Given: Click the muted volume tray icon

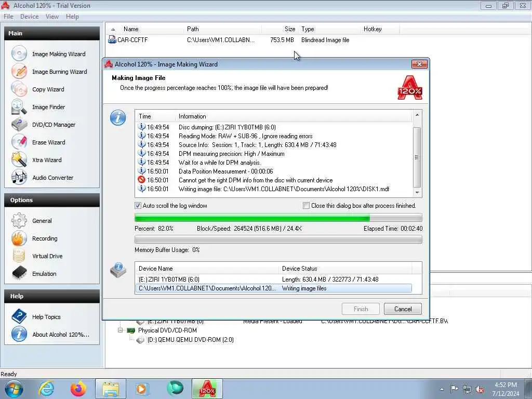Looking at the screenshot, I should tap(480, 390).
